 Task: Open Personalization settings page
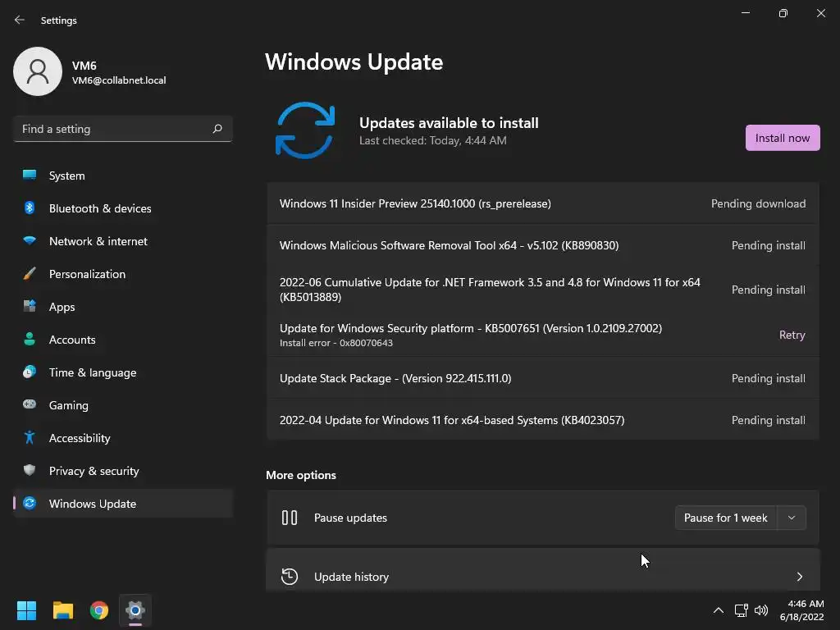123,274
